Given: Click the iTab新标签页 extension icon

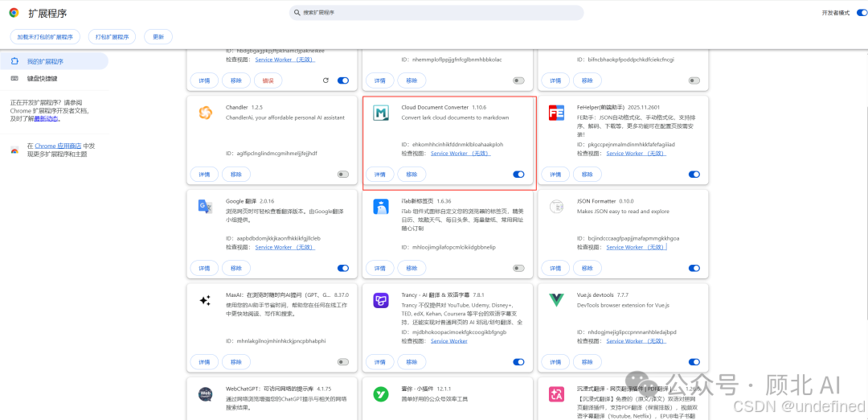Looking at the screenshot, I should pos(381,207).
